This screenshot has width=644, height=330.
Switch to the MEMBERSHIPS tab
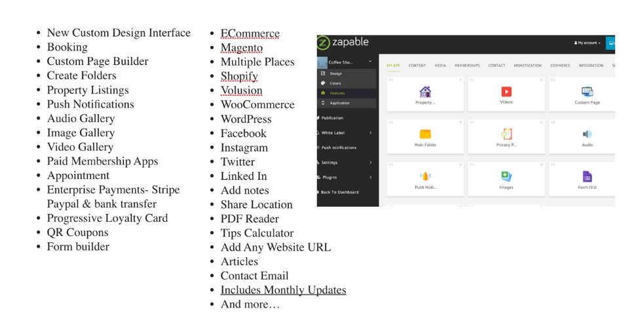click(x=467, y=66)
